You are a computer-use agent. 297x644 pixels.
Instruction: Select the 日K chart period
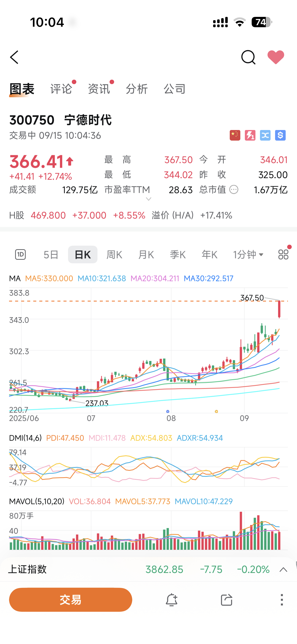[83, 254]
